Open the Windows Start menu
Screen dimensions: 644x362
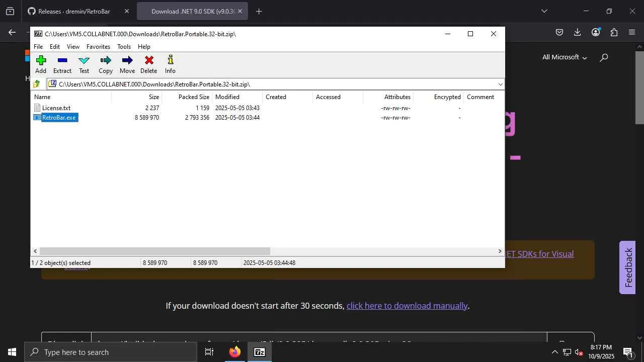click(x=12, y=352)
